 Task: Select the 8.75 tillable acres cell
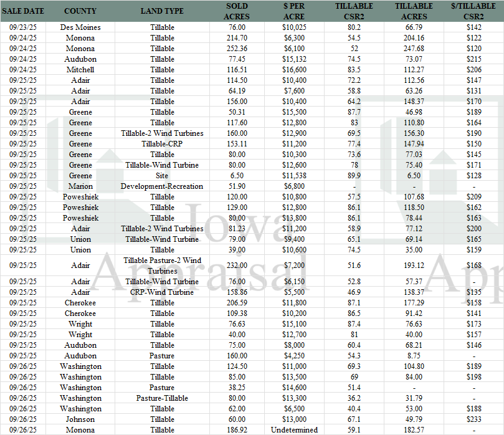click(414, 356)
